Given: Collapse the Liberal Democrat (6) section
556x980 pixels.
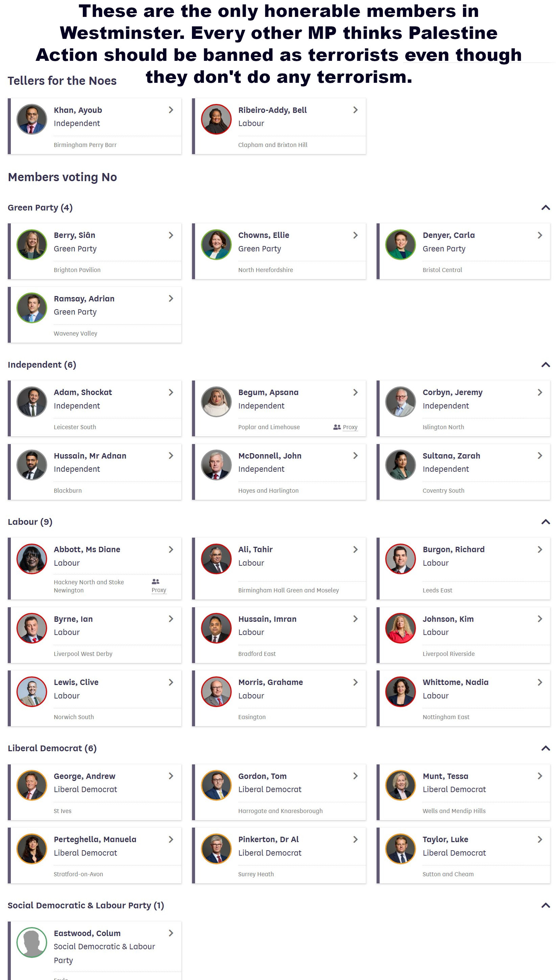Looking at the screenshot, I should [x=546, y=748].
